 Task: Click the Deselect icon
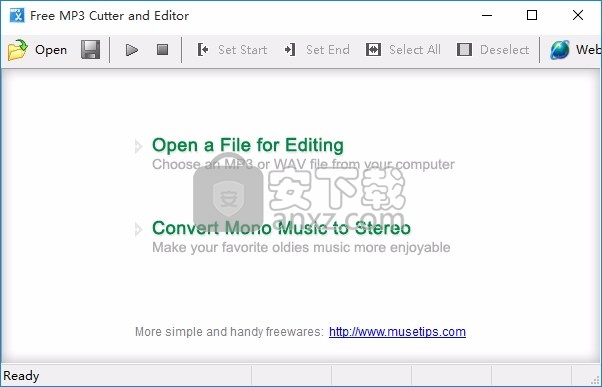coord(464,50)
